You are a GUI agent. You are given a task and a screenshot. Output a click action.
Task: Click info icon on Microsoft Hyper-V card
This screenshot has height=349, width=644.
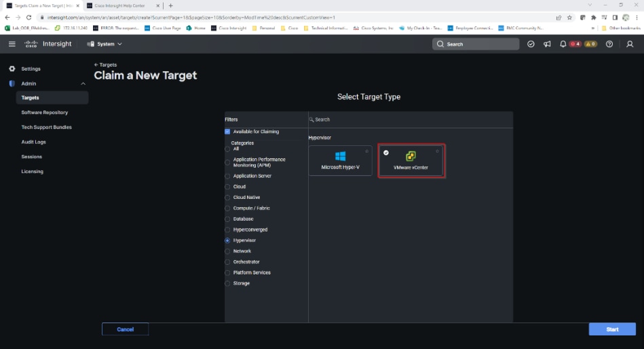tap(366, 151)
